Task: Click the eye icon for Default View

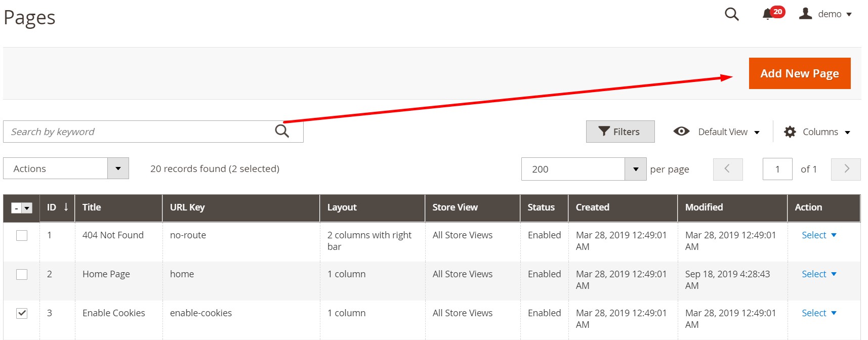Action: point(681,132)
